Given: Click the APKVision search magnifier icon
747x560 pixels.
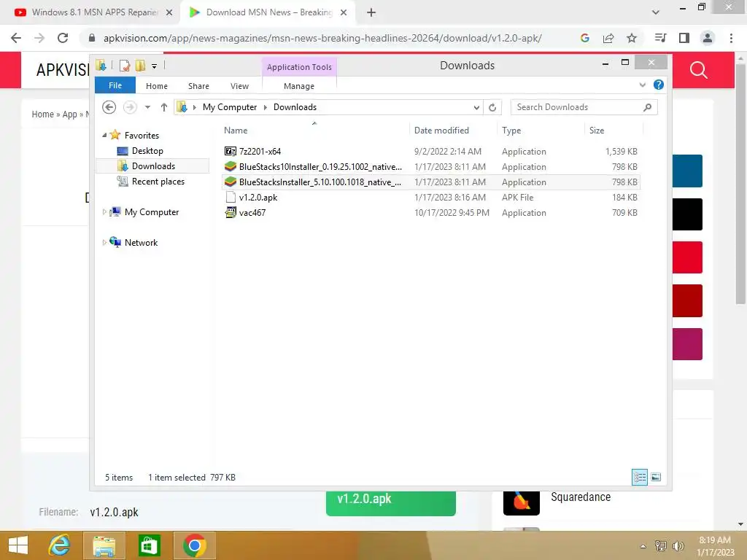Looking at the screenshot, I should coord(698,70).
